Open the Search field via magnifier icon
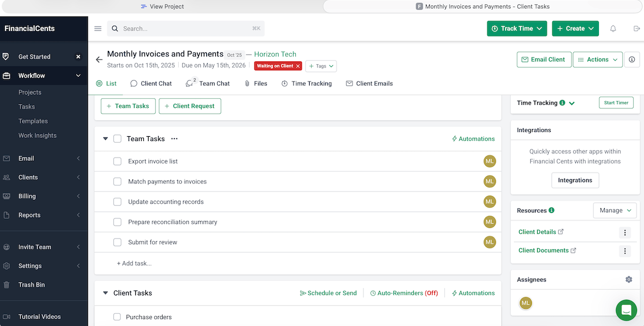Screen dimensions: 644x326 tap(115, 28)
